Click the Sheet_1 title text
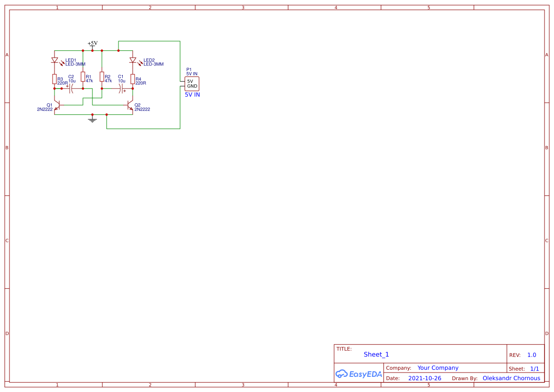Image resolution: width=554 pixels, height=392 pixels. tap(376, 354)
